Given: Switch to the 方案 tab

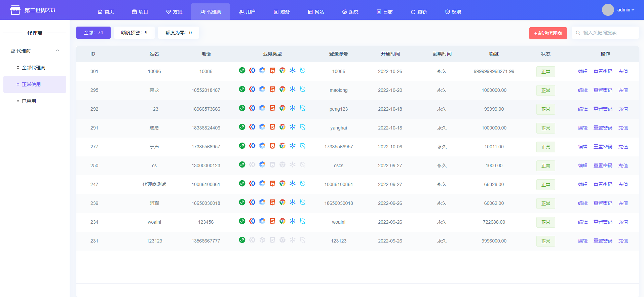Looking at the screenshot, I should [174, 12].
